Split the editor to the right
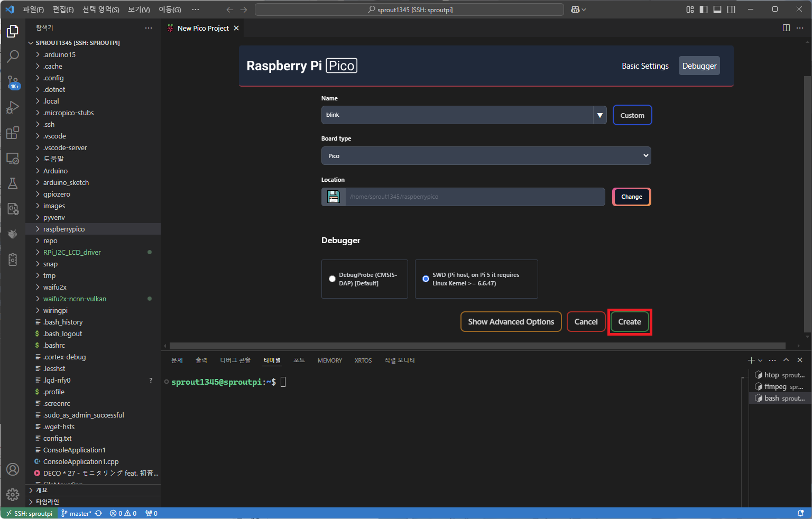 point(786,28)
